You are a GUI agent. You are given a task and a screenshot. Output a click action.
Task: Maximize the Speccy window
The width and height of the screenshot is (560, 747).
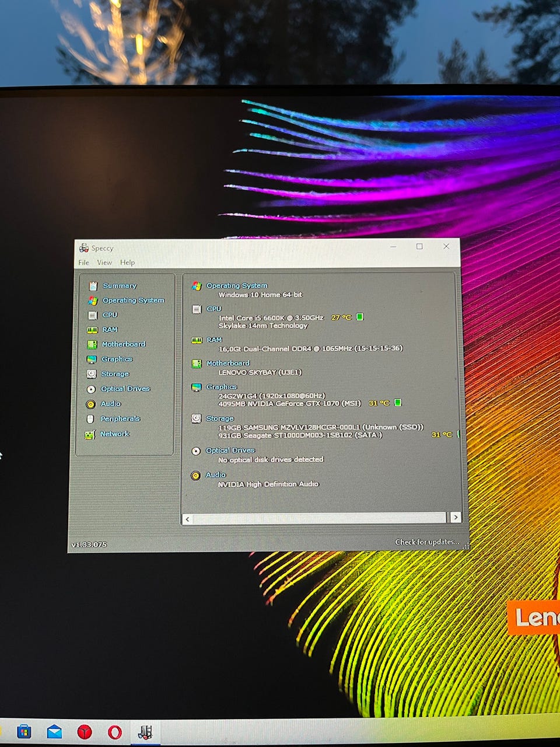(x=419, y=247)
